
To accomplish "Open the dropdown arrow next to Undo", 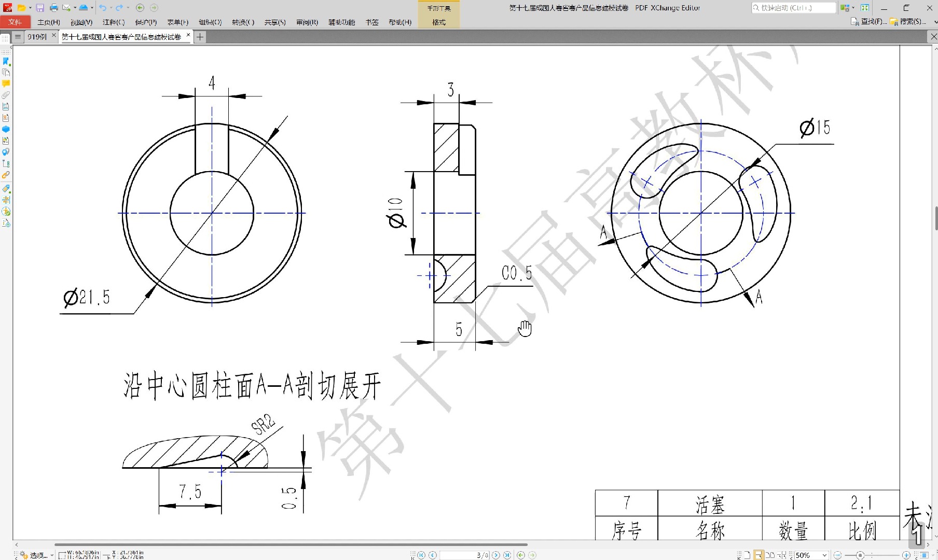I will tap(111, 8).
